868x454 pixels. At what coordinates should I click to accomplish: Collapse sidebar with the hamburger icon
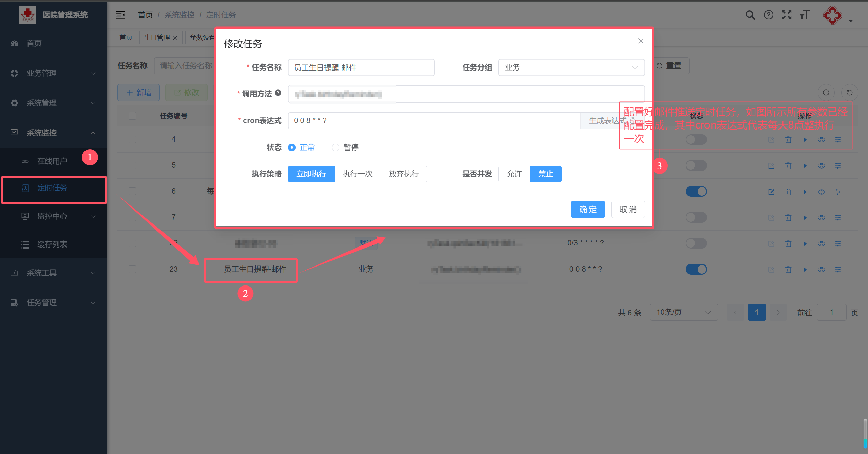click(x=120, y=15)
